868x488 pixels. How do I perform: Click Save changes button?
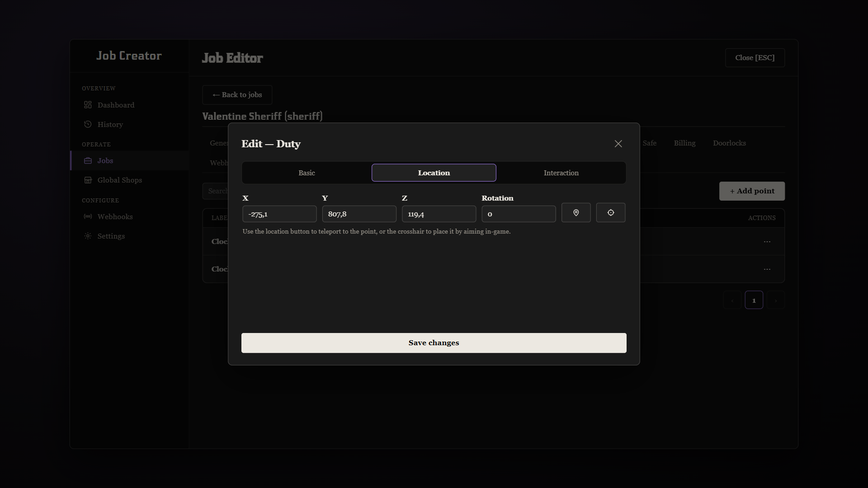[x=434, y=343]
